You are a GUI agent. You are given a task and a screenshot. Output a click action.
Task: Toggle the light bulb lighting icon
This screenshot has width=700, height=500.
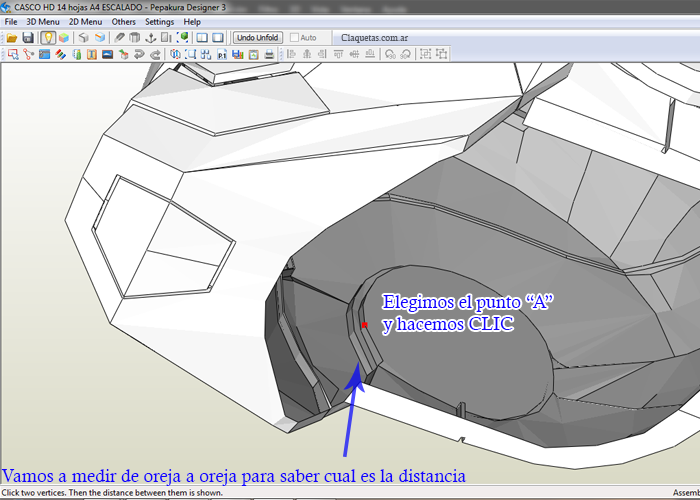pos(48,38)
